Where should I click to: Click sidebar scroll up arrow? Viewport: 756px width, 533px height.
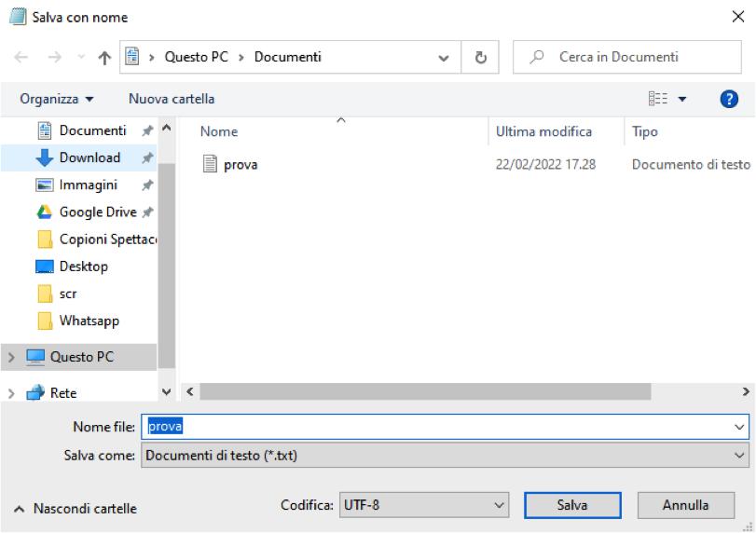[167, 129]
